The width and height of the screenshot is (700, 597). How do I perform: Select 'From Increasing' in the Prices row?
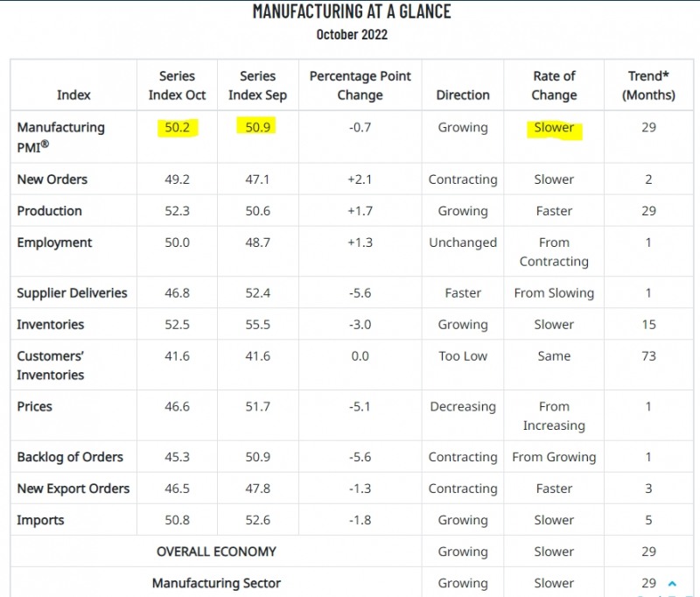(x=554, y=416)
